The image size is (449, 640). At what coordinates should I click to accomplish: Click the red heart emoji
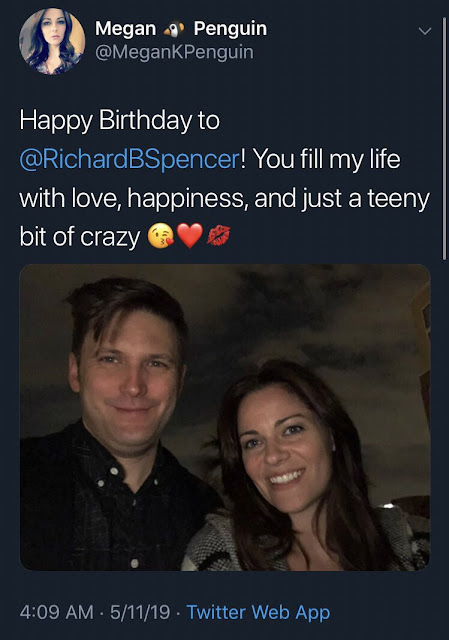pyautogui.click(x=189, y=236)
